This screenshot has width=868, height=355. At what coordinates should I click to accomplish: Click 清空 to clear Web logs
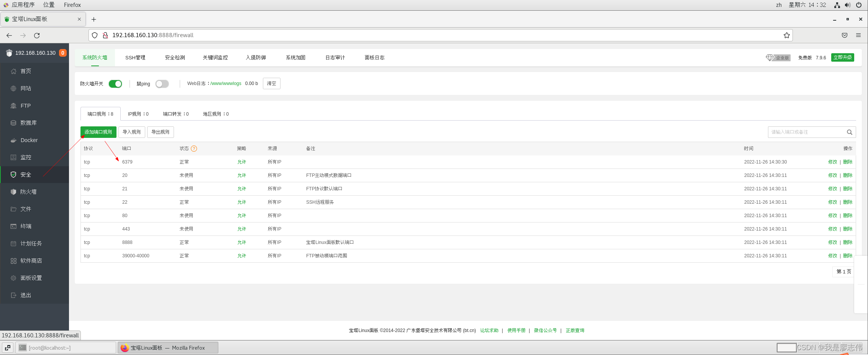272,83
